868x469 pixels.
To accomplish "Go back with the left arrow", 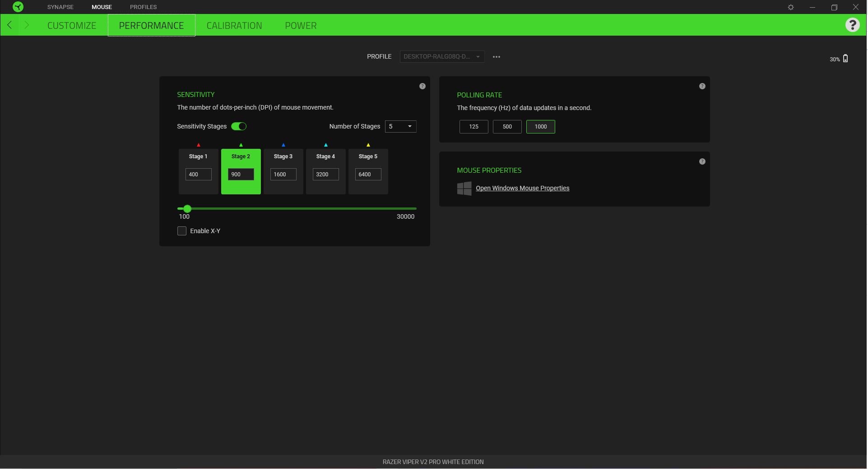I will tap(10, 25).
